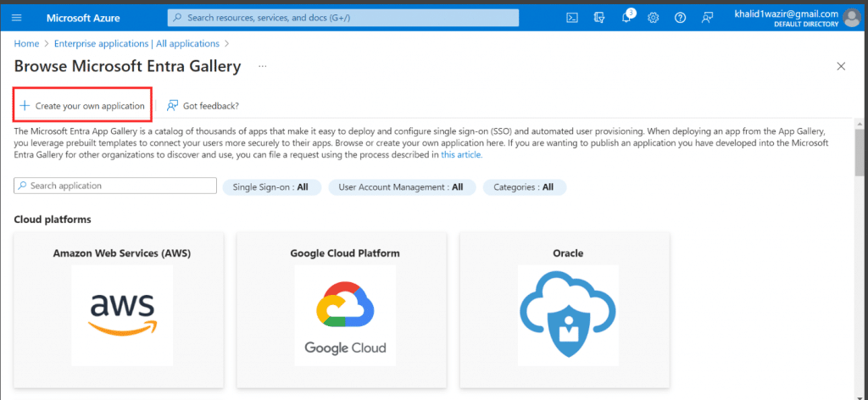Select the Amazon Web Services (AWS) title

click(x=122, y=253)
